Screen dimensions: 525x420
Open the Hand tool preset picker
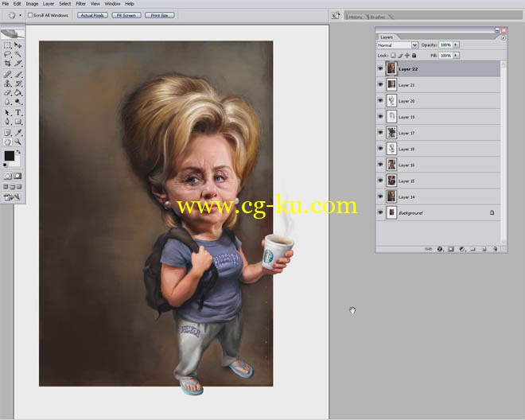click(20, 15)
